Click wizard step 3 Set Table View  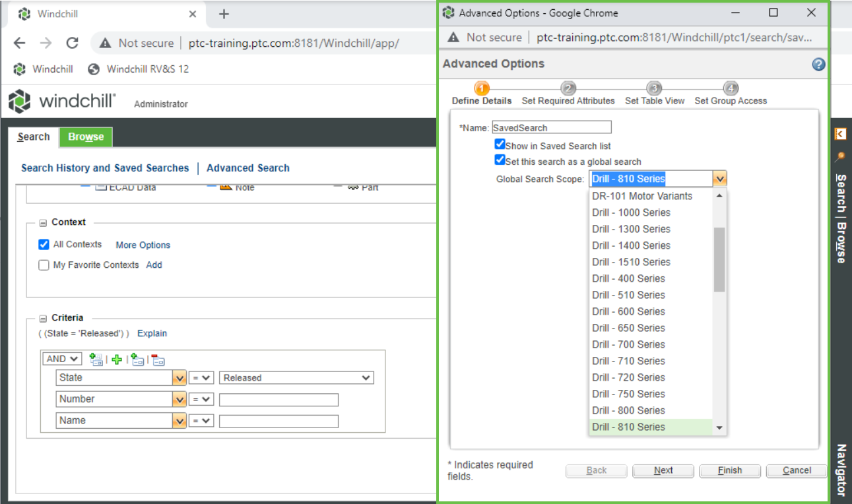(x=654, y=94)
